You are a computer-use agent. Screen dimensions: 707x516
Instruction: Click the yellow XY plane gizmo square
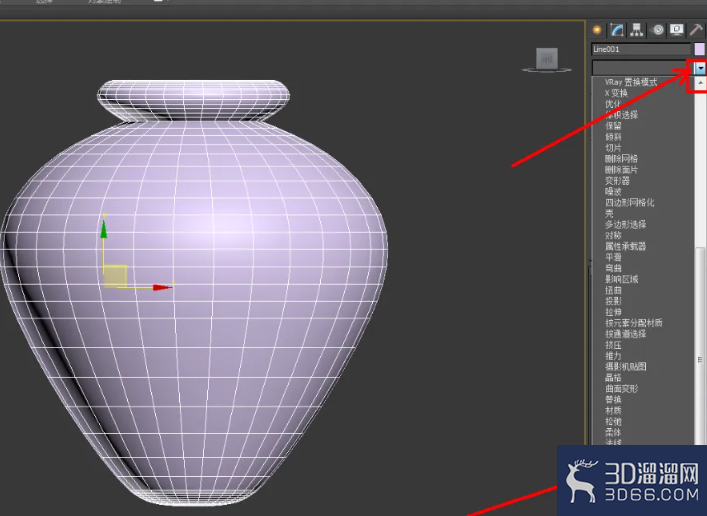click(115, 275)
